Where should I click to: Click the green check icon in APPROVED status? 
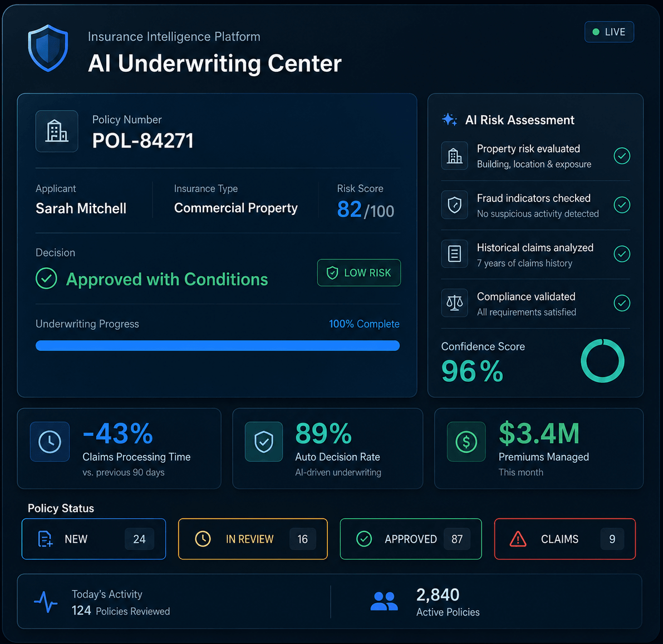tap(364, 539)
